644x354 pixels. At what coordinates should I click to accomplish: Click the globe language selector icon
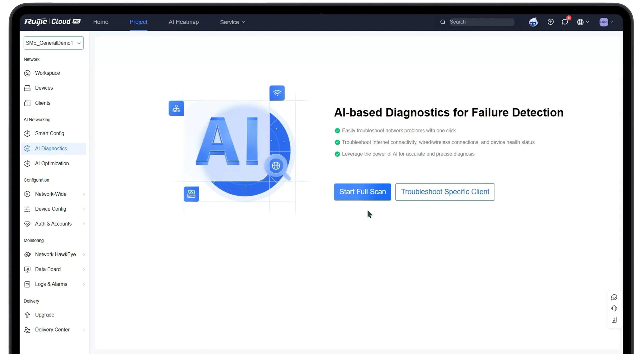583,22
